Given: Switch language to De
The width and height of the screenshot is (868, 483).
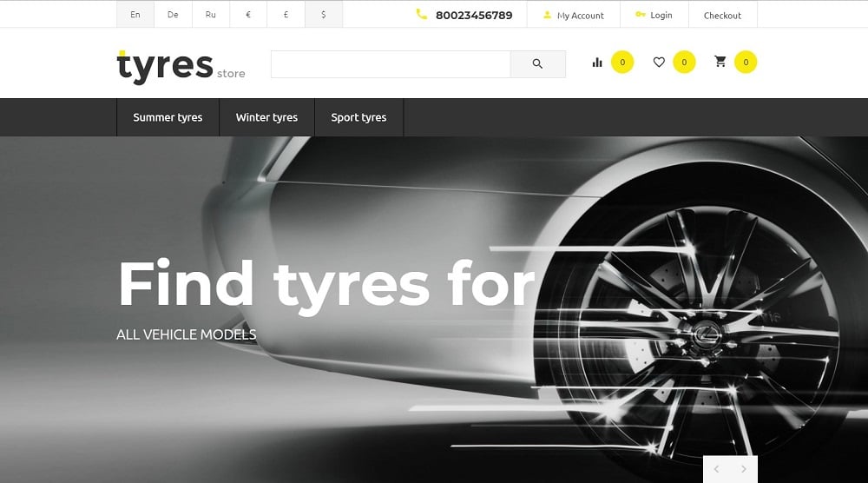Looking at the screenshot, I should tap(173, 15).
